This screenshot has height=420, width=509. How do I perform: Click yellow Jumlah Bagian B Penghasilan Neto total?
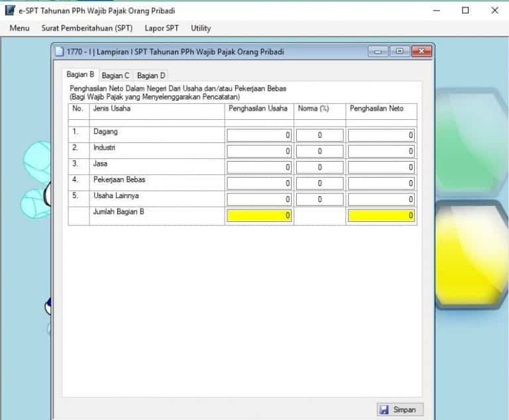381,215
